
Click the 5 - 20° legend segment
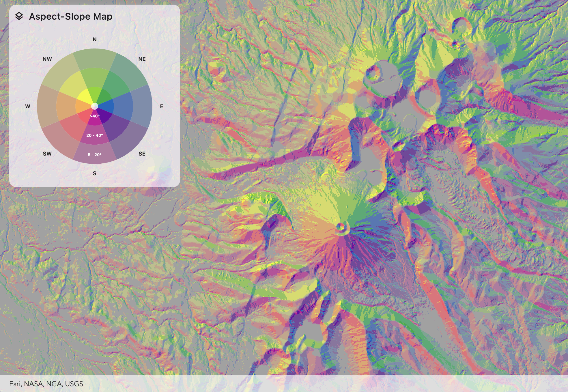(95, 155)
